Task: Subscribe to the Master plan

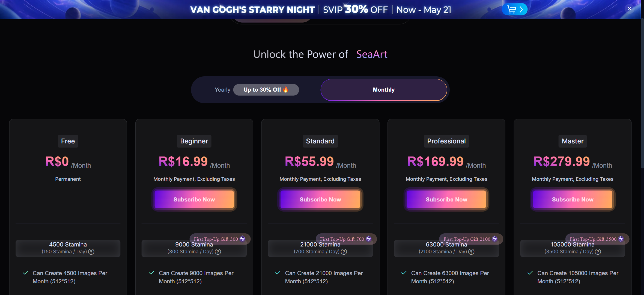Action: [573, 200]
